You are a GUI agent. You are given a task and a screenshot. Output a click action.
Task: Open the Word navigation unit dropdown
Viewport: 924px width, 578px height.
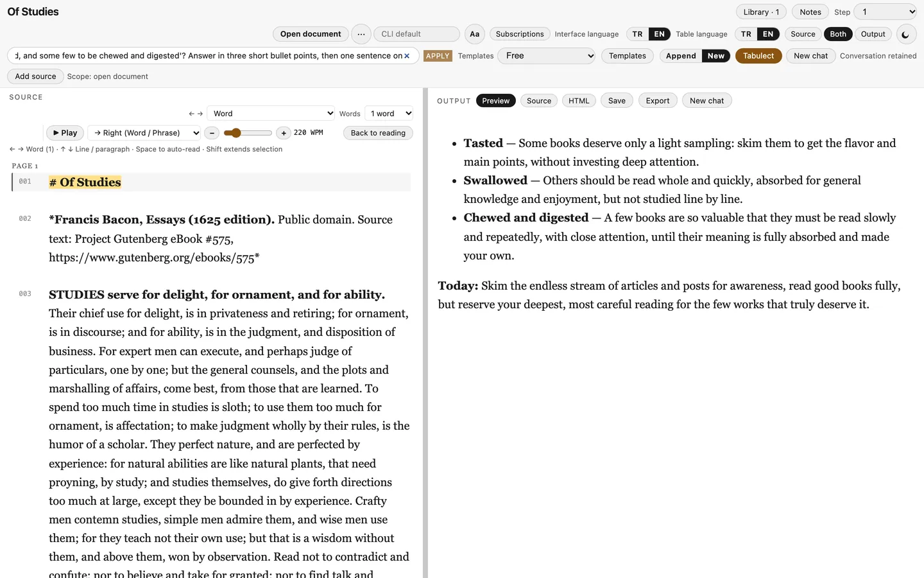coord(271,114)
